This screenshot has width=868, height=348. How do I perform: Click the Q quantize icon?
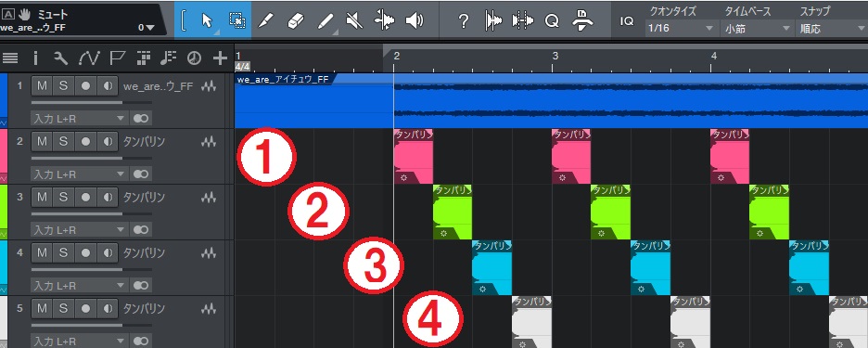click(552, 20)
